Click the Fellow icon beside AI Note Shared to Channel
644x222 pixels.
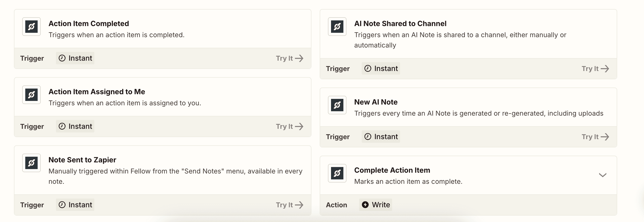point(337,27)
